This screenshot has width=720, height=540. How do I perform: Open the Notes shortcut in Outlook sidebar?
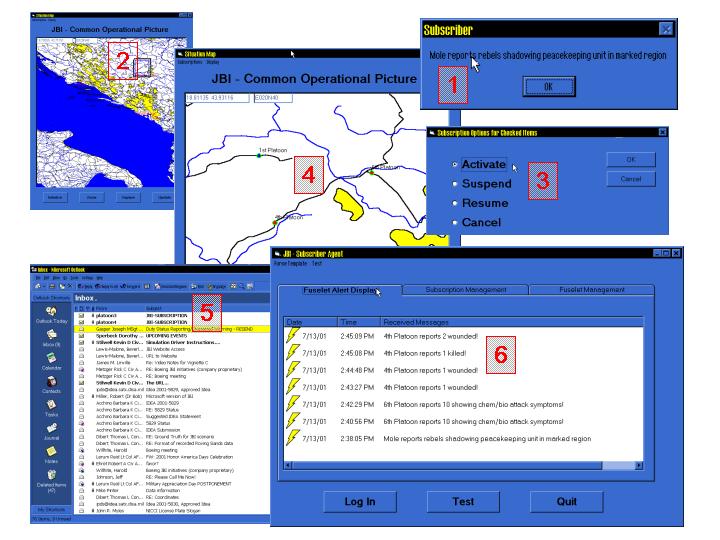[51, 455]
